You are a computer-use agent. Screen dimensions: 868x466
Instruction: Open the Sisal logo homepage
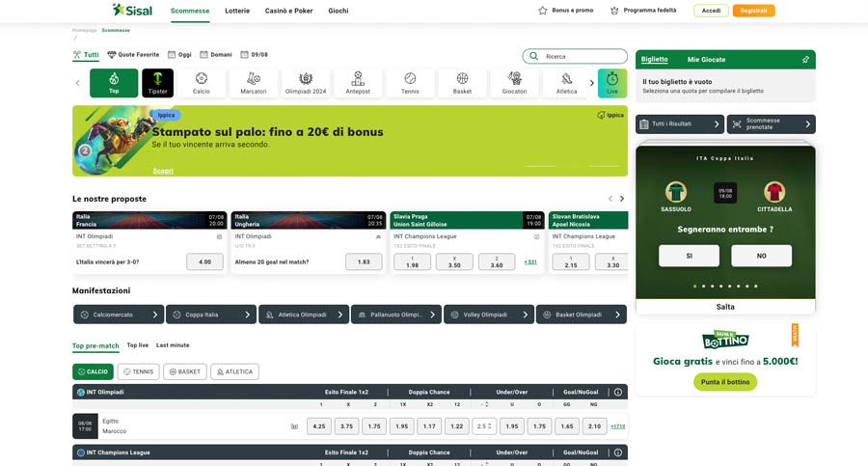(132, 10)
